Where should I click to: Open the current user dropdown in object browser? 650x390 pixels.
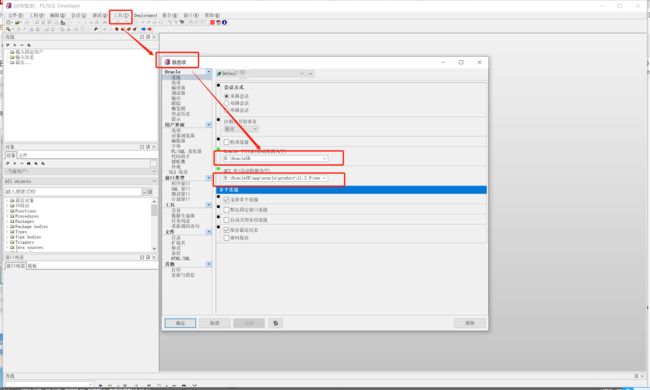(80, 172)
